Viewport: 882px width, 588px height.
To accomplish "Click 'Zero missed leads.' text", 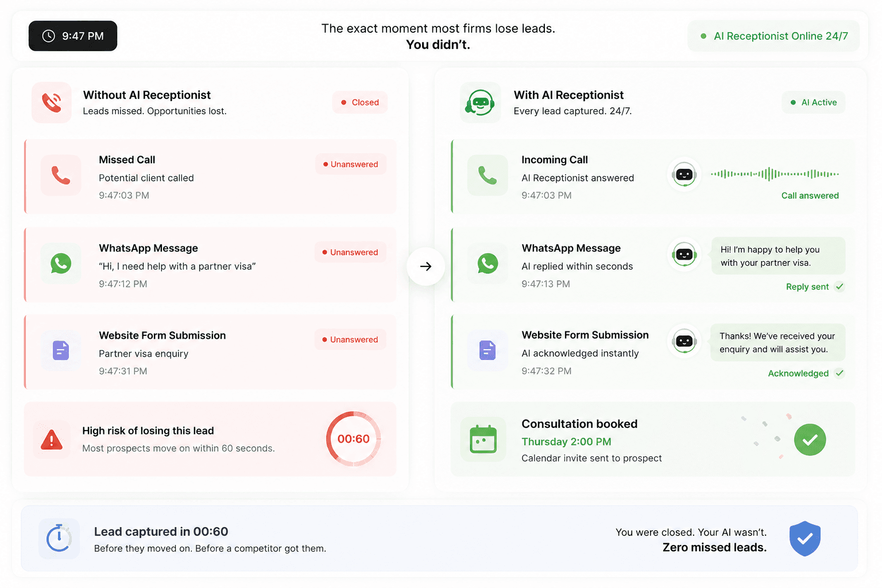I will pos(714,547).
